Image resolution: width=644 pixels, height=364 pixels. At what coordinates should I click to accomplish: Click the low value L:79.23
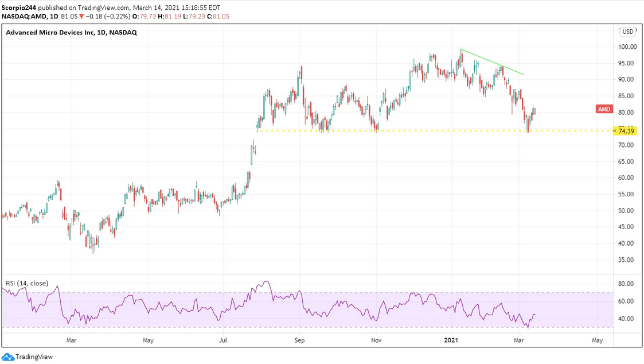click(x=194, y=17)
